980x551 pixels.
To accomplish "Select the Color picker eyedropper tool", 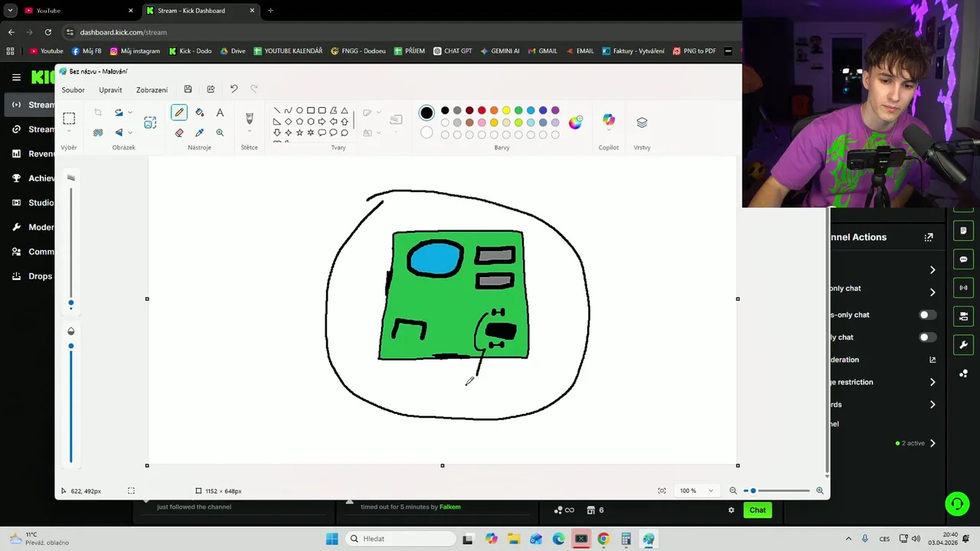I will pyautogui.click(x=200, y=132).
